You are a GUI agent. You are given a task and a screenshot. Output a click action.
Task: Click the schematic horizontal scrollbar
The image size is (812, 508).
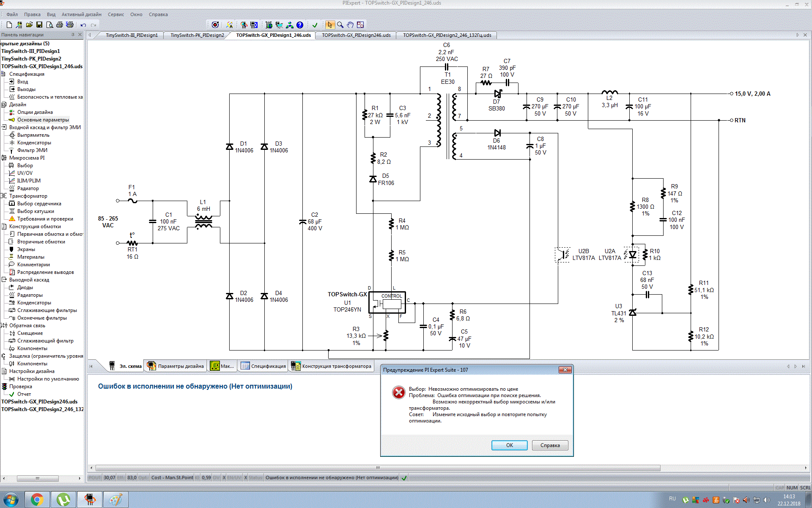[x=378, y=468]
